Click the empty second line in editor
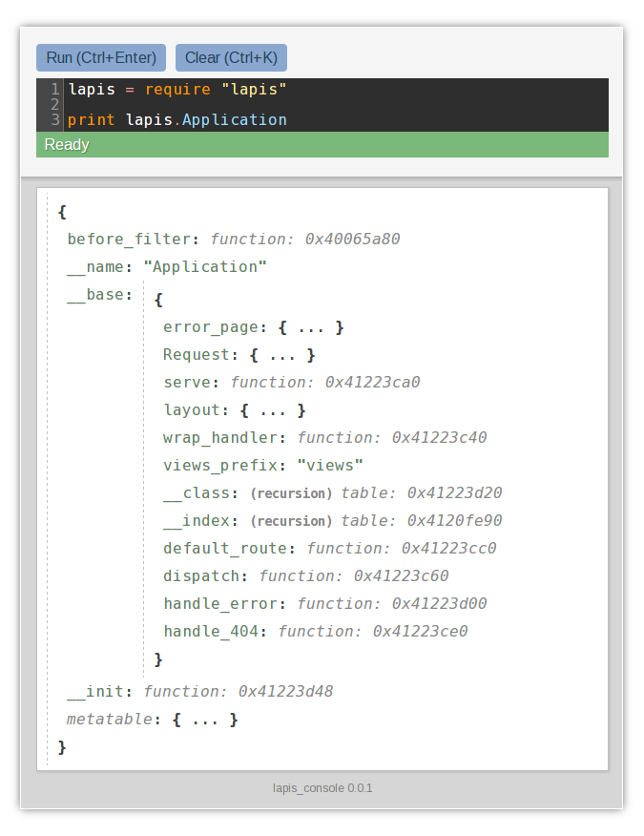644x836 pixels. [336, 105]
